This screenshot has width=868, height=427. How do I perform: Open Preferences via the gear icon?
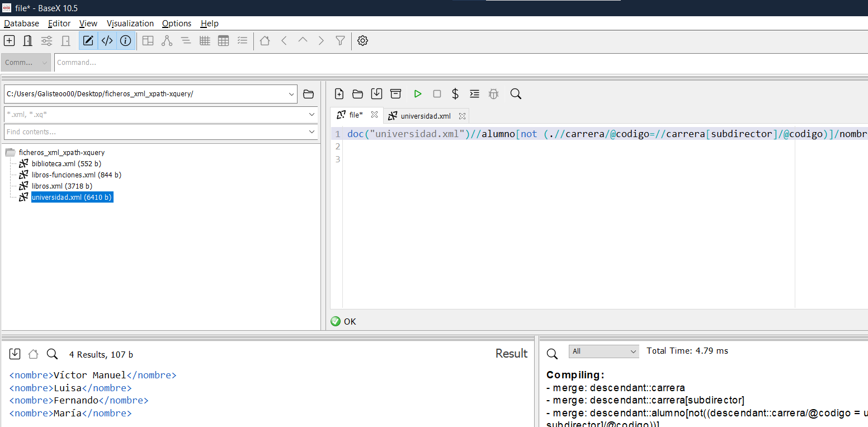tap(362, 40)
